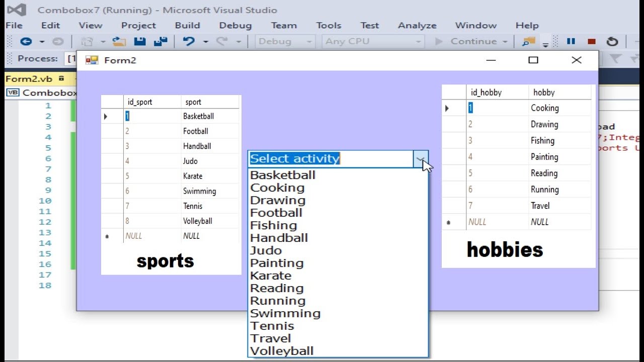644x362 pixels.
Task: Undo the last action
Action: point(189,42)
